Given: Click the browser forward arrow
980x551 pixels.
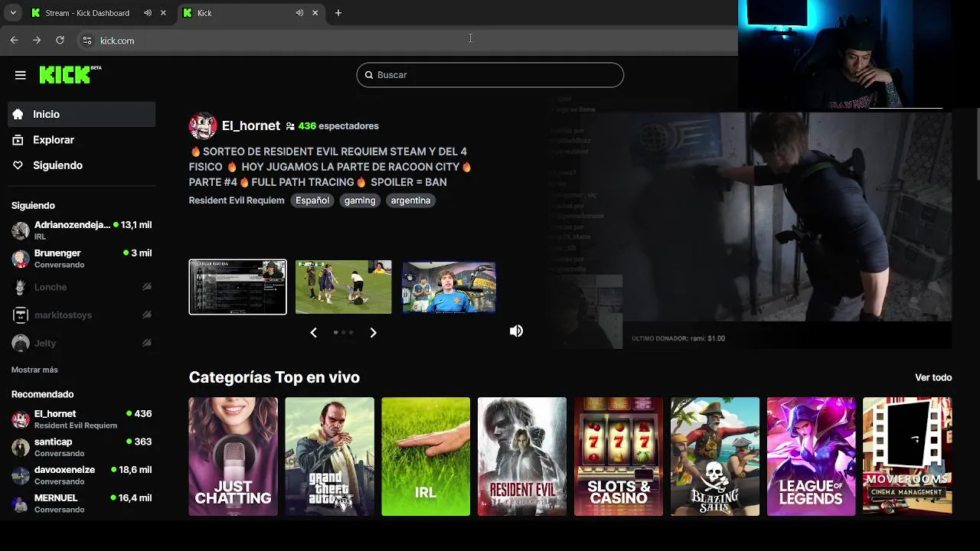Looking at the screenshot, I should click(x=37, y=41).
